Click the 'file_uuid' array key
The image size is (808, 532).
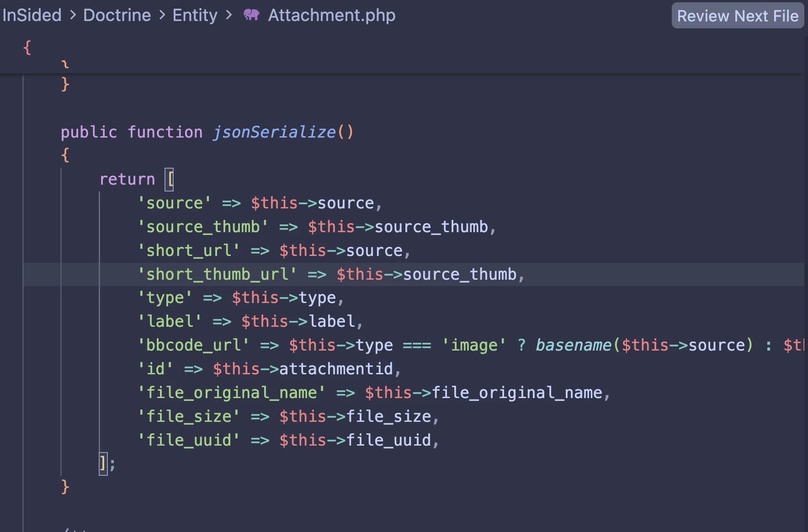188,440
